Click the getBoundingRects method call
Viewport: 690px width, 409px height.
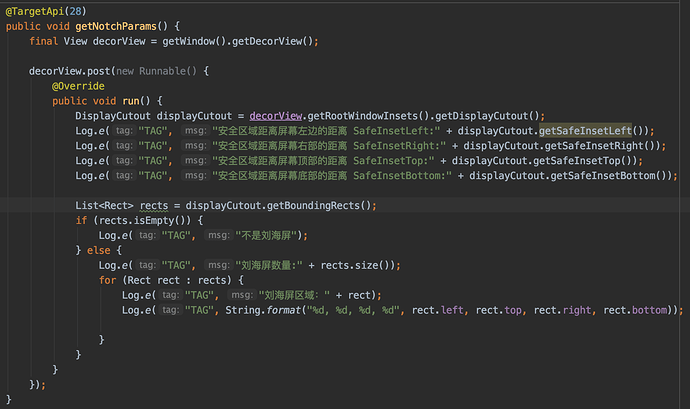[322, 206]
